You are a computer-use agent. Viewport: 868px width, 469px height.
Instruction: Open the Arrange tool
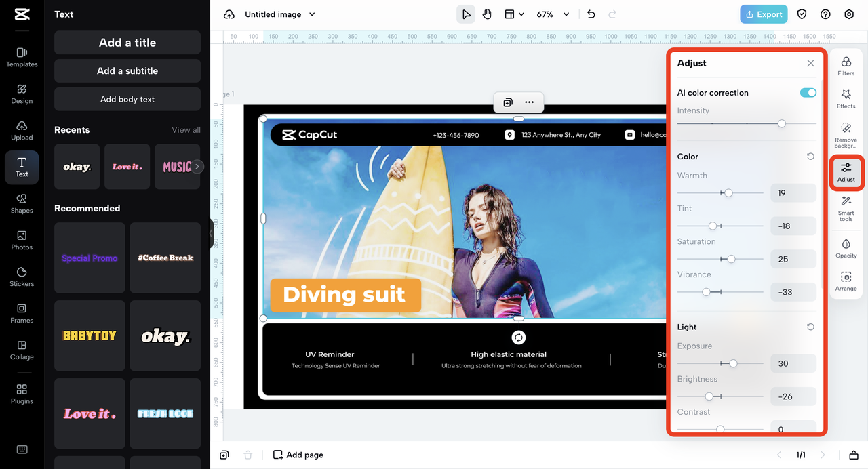[x=846, y=281]
